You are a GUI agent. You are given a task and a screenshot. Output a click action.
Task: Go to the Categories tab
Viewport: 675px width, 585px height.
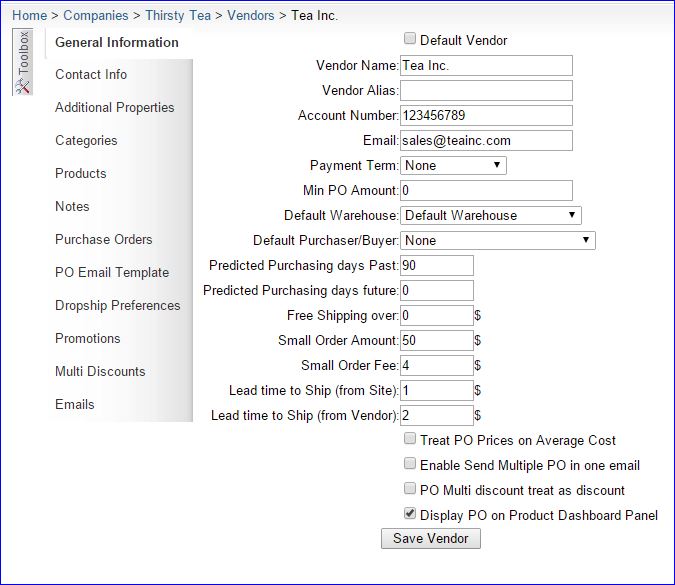pos(86,140)
